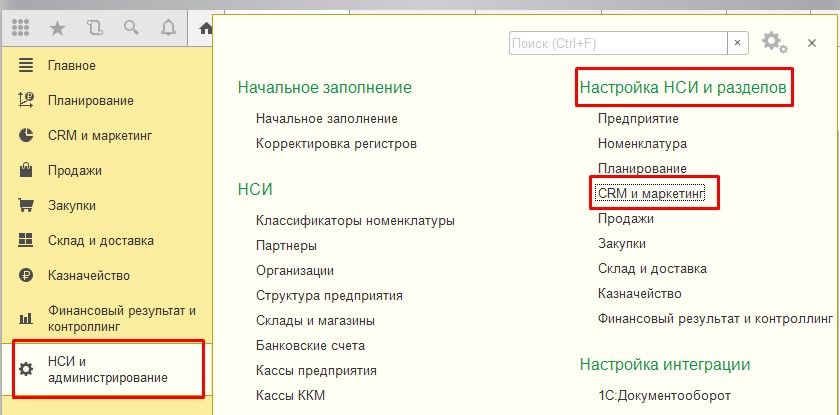Open the Favorites star icon

pos(57,28)
